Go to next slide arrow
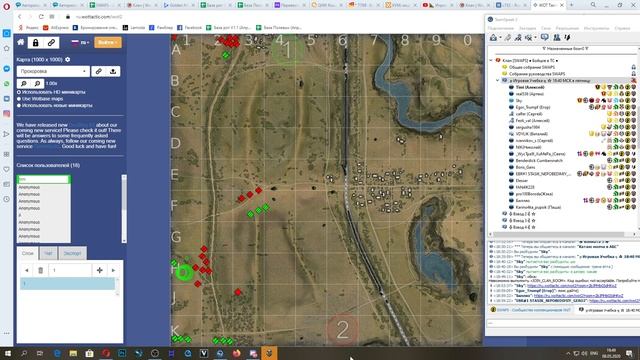This screenshot has height=360, width=640. pos(113,270)
